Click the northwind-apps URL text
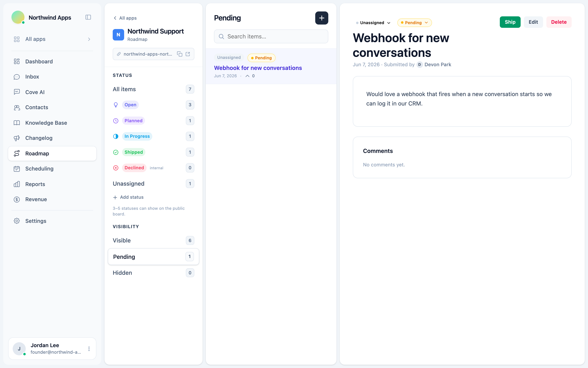 tap(148, 54)
